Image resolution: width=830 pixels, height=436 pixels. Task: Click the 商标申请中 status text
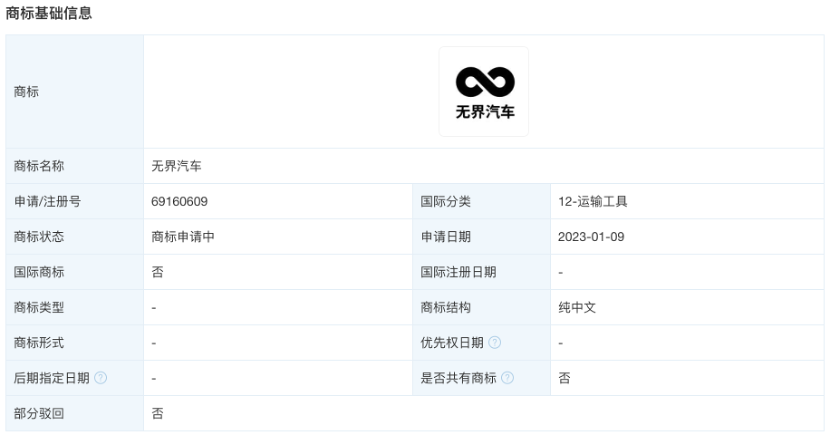pos(183,237)
